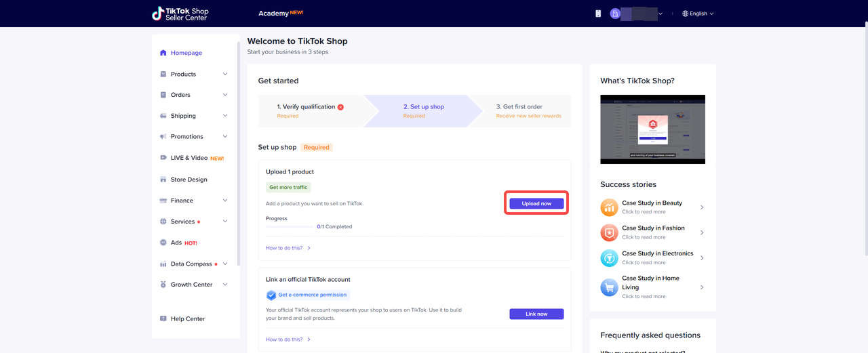Click the Link now button
This screenshot has width=868, height=353.
536,314
